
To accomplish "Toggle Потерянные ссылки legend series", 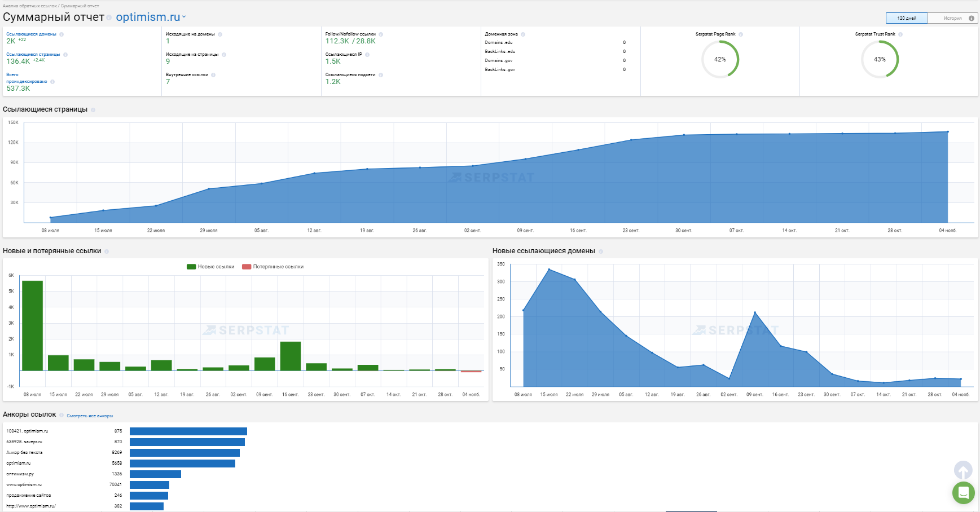I will [x=273, y=267].
